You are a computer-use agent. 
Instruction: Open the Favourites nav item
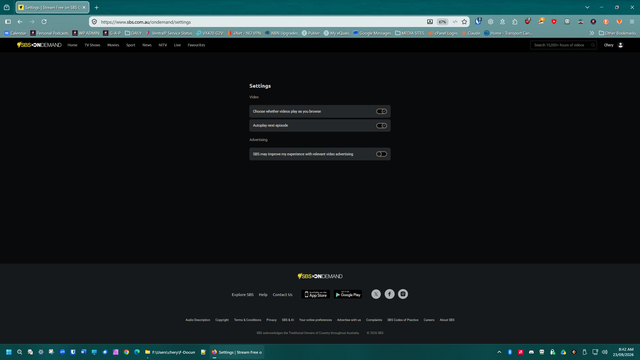[x=196, y=45]
